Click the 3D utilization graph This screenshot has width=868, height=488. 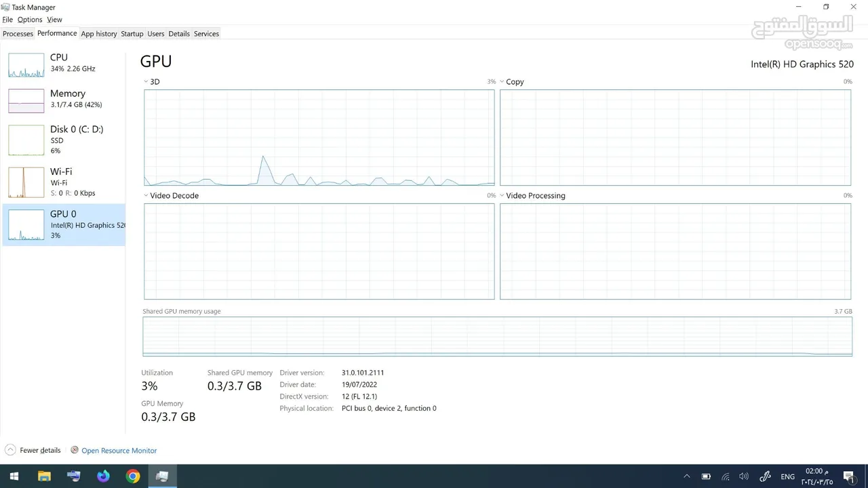pos(319,138)
